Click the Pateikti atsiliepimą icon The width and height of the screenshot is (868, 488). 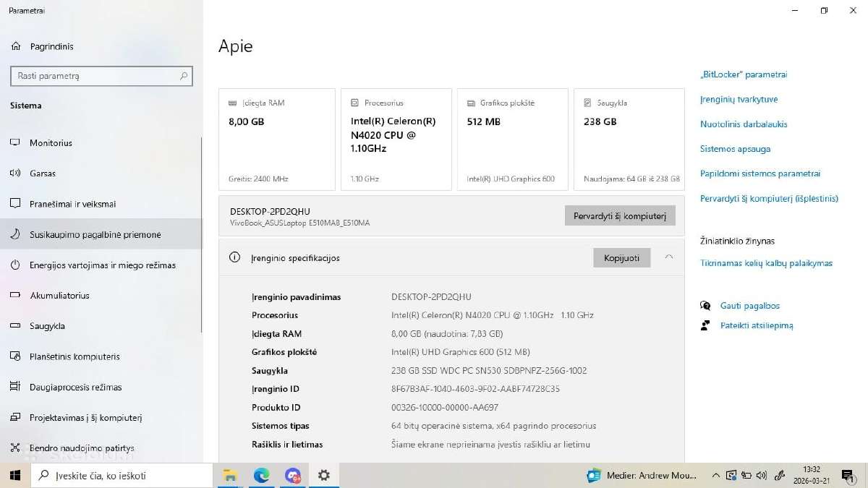coord(705,325)
